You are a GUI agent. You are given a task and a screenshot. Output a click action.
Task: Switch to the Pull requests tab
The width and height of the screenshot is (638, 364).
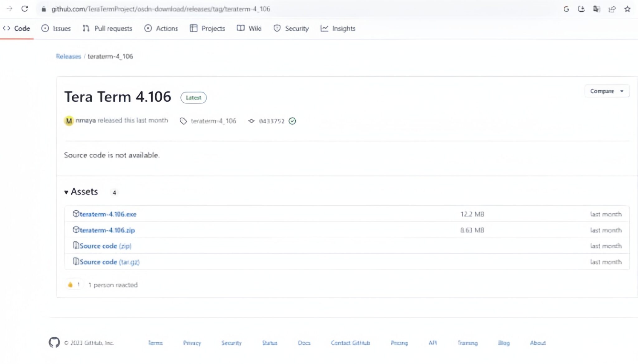[107, 28]
